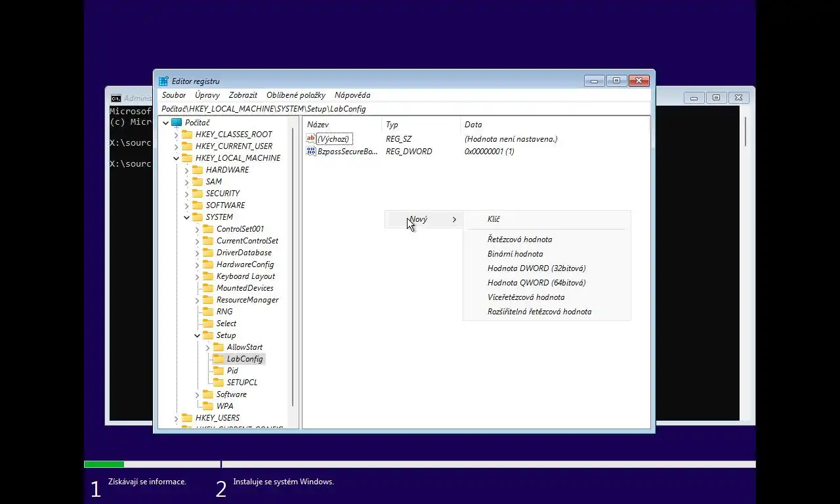
Task: Select the SETUPCL key
Action: pyautogui.click(x=242, y=383)
